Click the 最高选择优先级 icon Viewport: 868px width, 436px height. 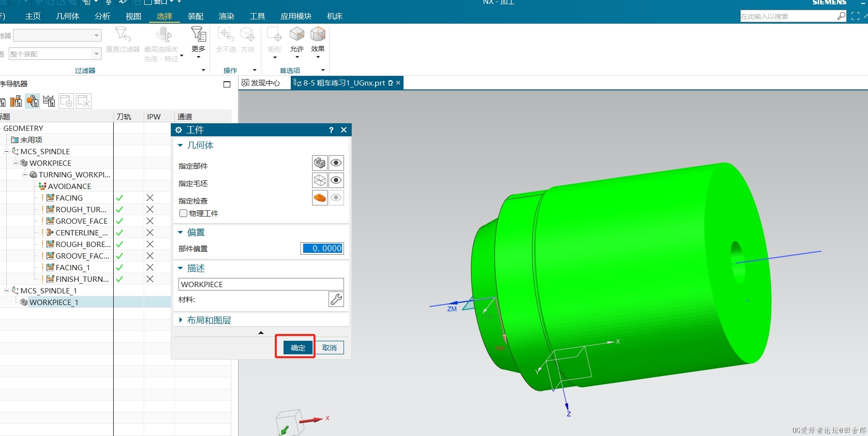tap(164, 34)
